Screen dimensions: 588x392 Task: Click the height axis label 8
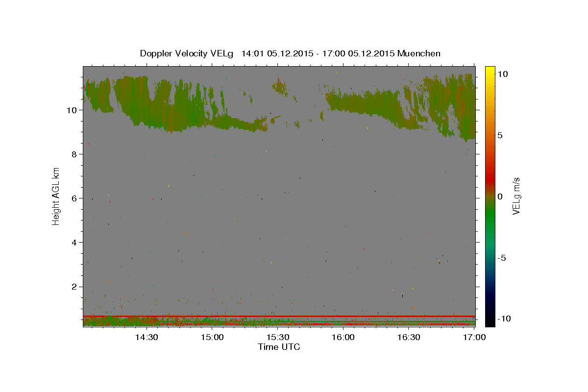click(x=74, y=154)
